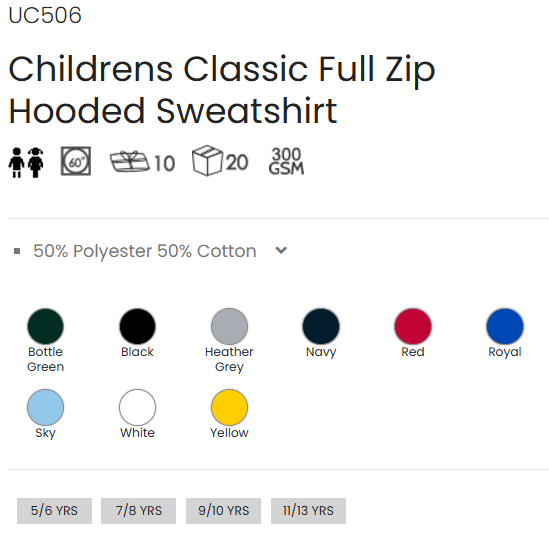This screenshot has height=537, width=549.
Task: Click the pack of 10 bundle icon
Action: click(x=143, y=162)
